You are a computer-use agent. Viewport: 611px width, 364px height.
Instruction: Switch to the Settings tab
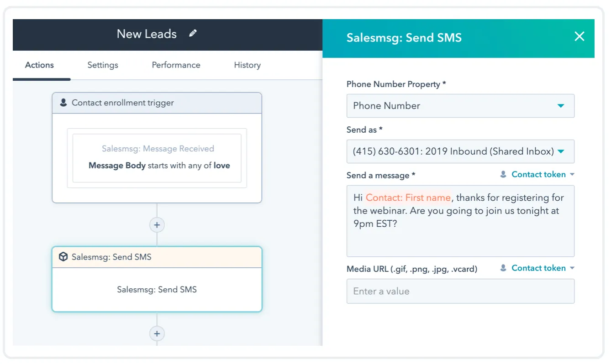pos(102,65)
